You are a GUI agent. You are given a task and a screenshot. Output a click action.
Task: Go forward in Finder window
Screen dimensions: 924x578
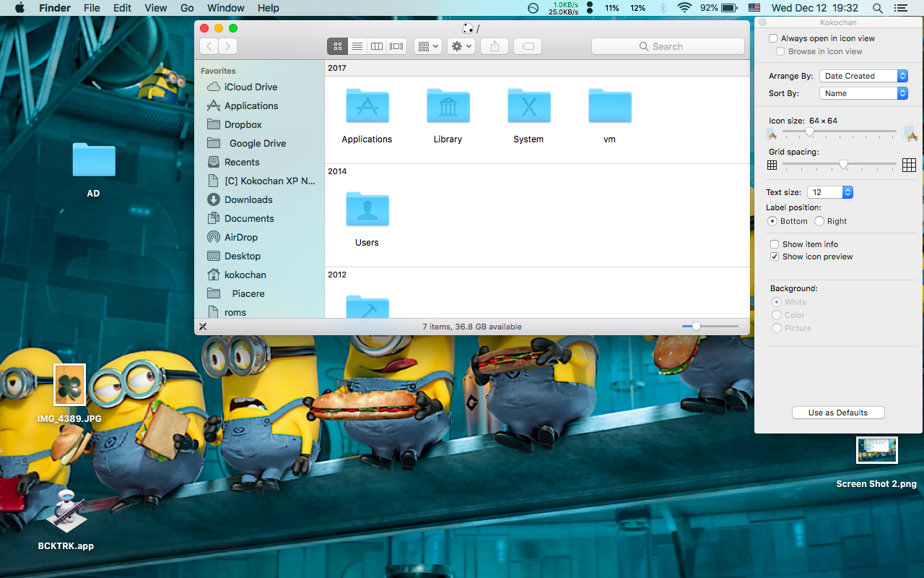227,46
